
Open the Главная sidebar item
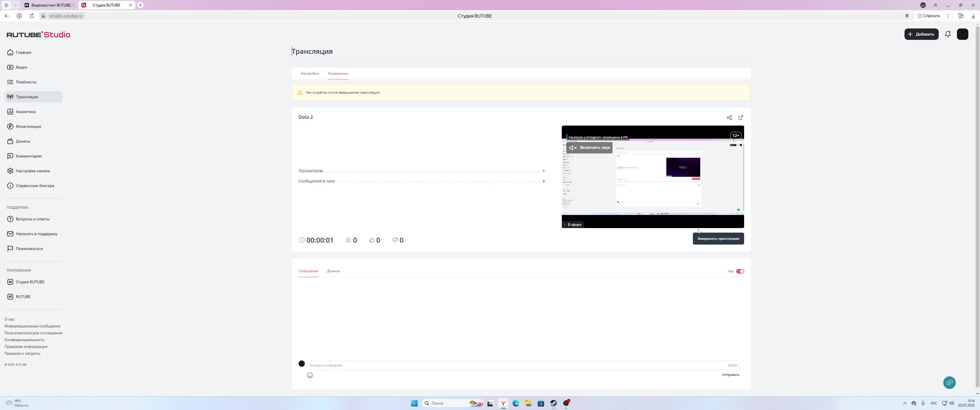click(34, 52)
